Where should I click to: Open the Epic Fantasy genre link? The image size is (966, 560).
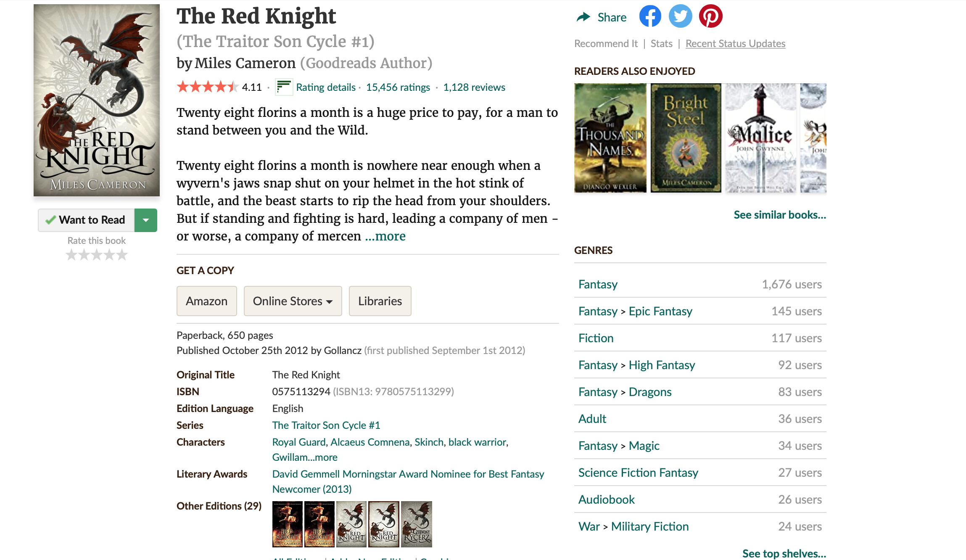(x=660, y=311)
